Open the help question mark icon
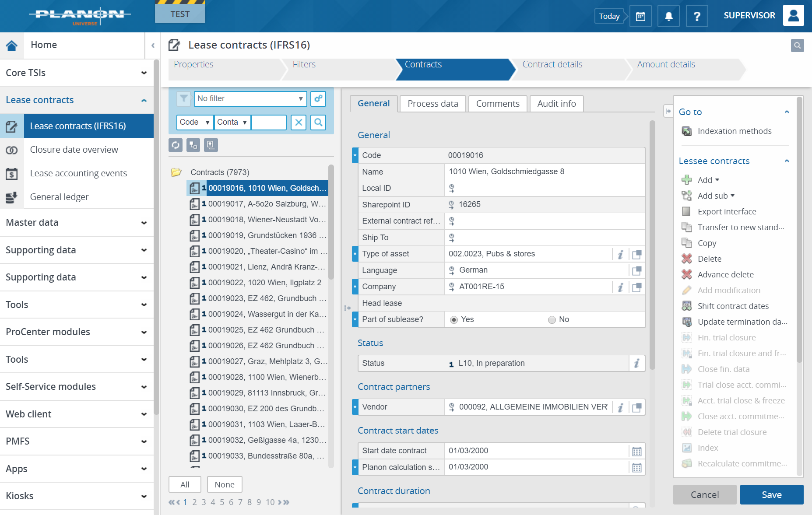Screen dimensions: 812x515 click(697, 16)
